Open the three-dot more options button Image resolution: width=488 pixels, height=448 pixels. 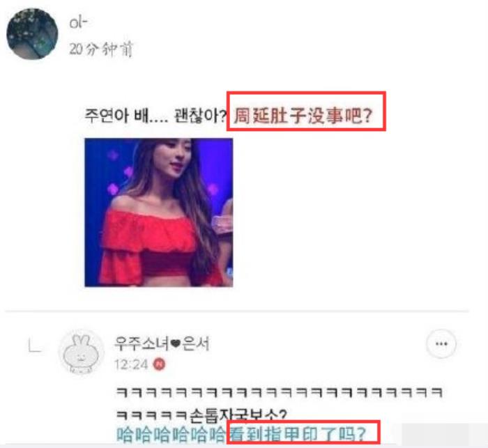pos(441,344)
